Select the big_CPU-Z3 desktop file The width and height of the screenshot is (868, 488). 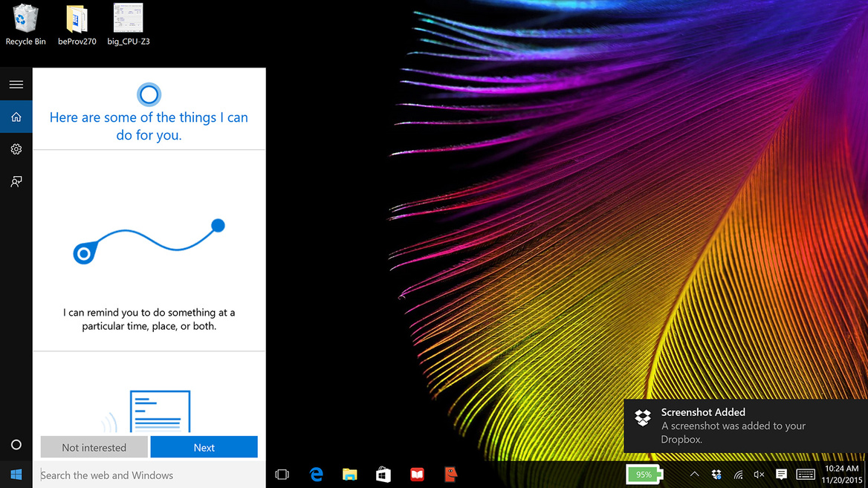(129, 25)
